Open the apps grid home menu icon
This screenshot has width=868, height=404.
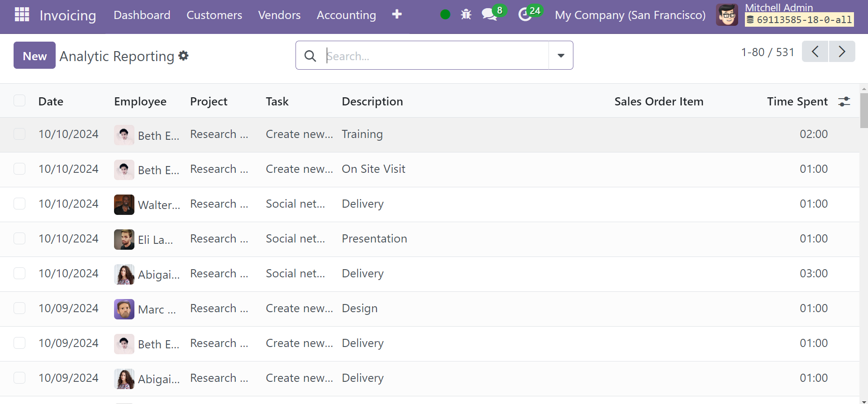(x=22, y=14)
